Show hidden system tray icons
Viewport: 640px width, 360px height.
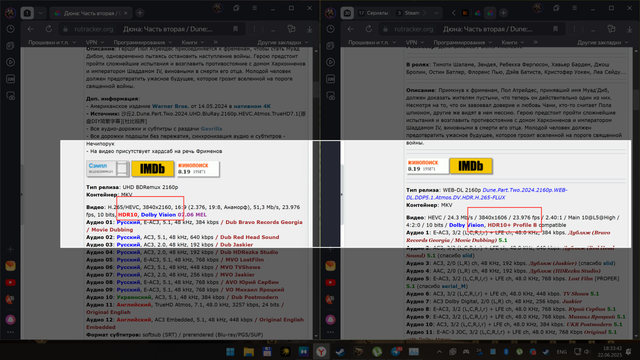439,352
